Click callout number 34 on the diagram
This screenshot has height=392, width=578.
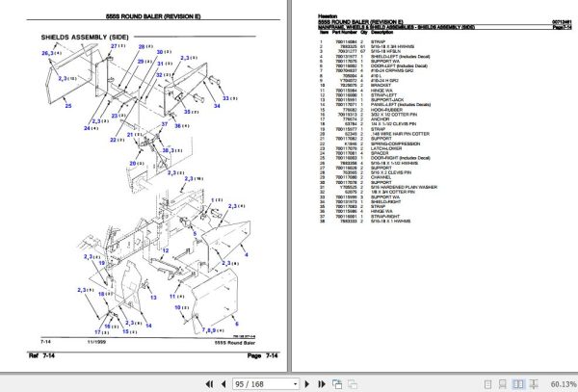217,106
